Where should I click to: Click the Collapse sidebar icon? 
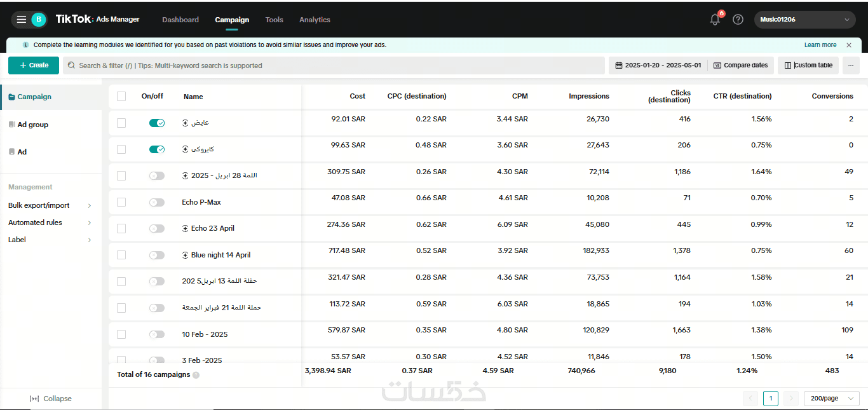[34, 399]
